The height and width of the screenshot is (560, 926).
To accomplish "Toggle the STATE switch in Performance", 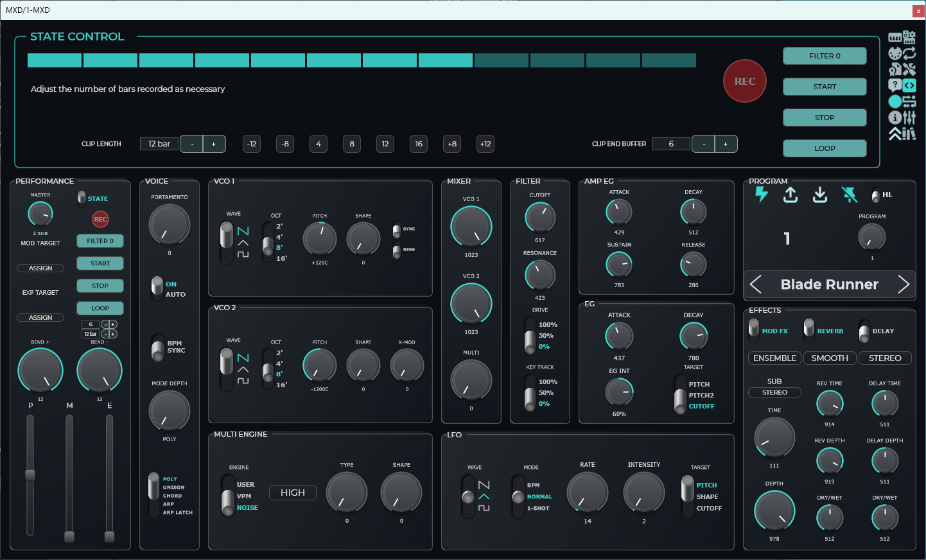I will click(82, 198).
